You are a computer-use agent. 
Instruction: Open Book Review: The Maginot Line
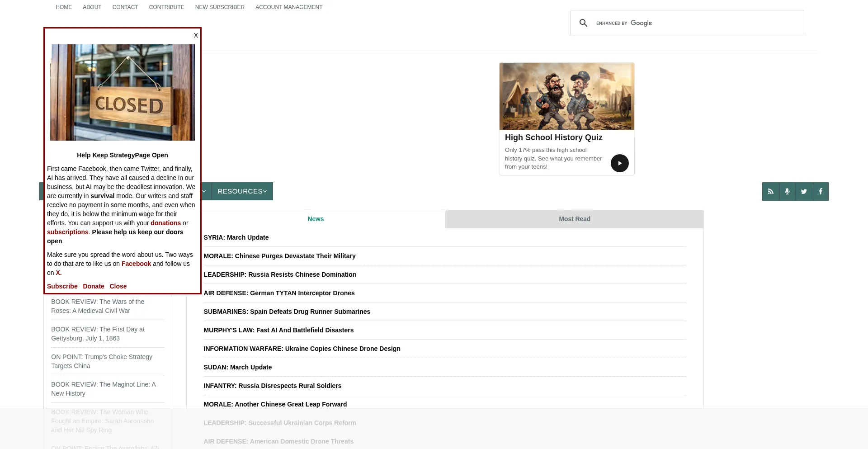[x=104, y=389]
